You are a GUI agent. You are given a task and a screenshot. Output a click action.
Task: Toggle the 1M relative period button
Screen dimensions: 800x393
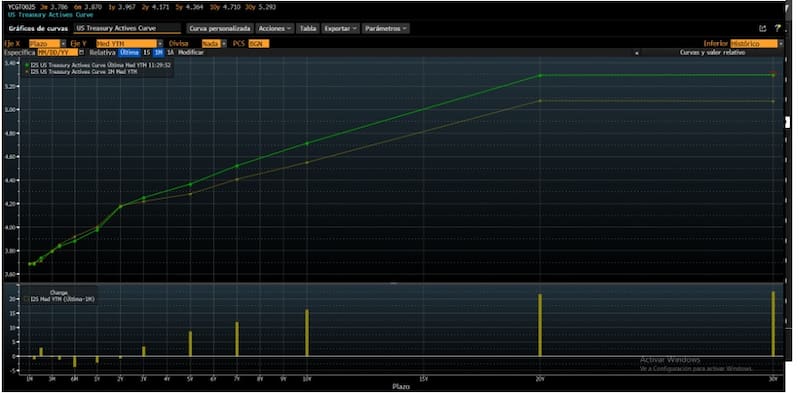159,53
